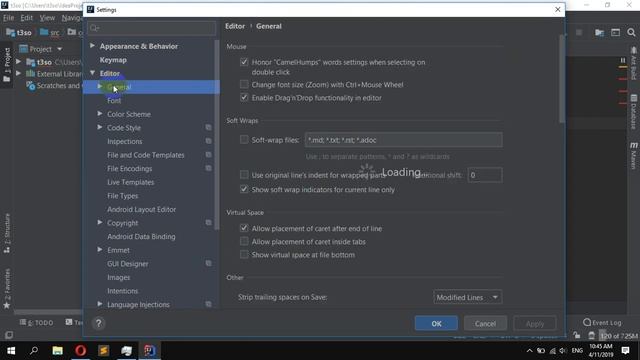Image resolution: width=640 pixels, height=360 pixels.
Task: Select Keymap in settings tree
Action: [113, 60]
